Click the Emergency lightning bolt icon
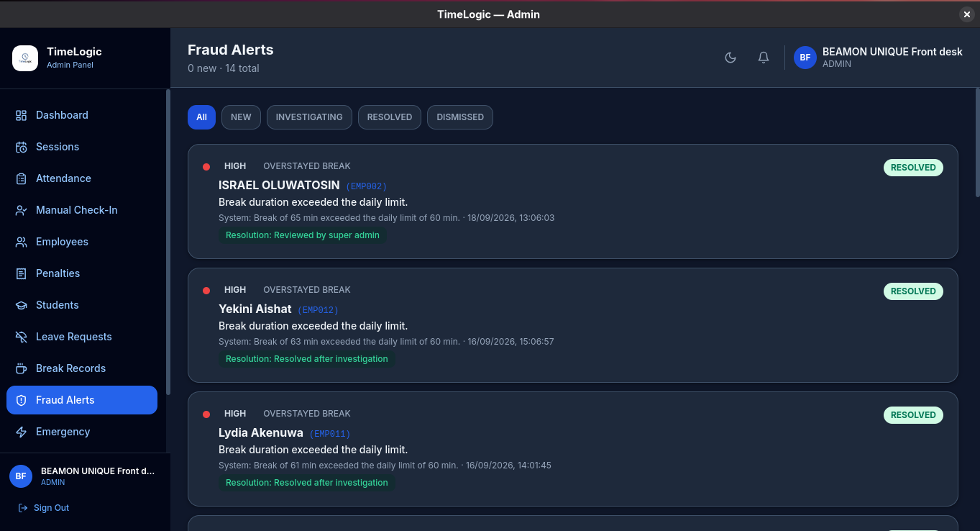980x531 pixels. click(x=21, y=432)
